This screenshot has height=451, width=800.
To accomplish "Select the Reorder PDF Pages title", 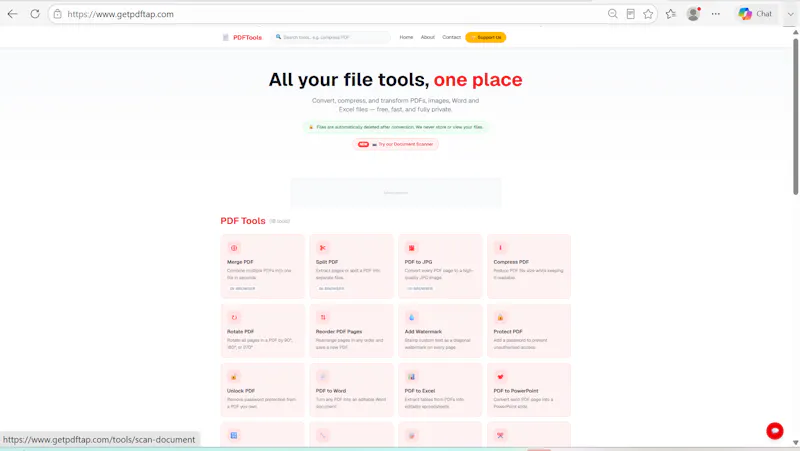I will [339, 332].
